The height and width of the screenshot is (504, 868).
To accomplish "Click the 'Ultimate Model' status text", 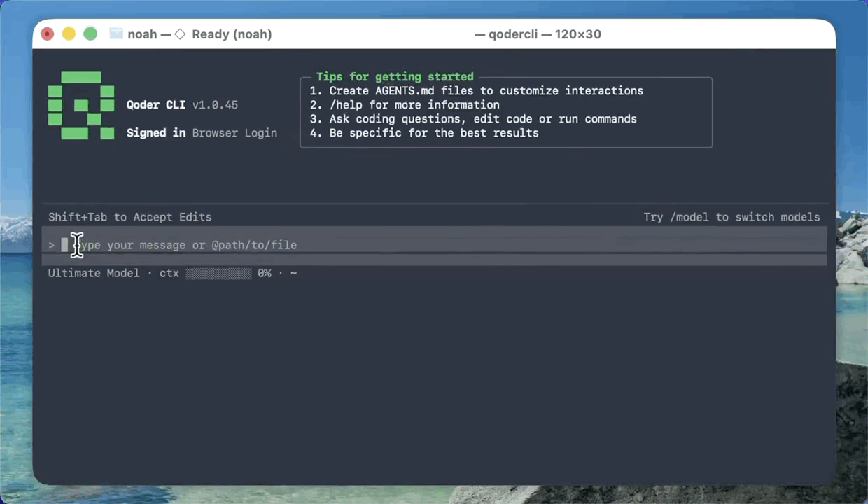I will [94, 273].
